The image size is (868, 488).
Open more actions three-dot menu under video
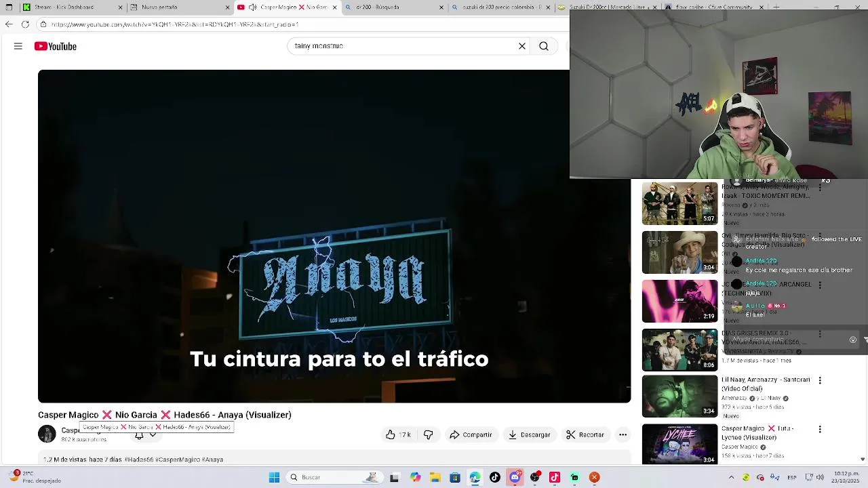click(x=623, y=434)
